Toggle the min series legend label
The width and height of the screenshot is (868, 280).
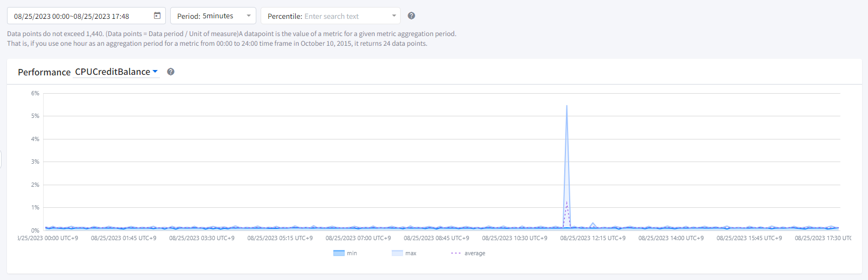coord(352,253)
